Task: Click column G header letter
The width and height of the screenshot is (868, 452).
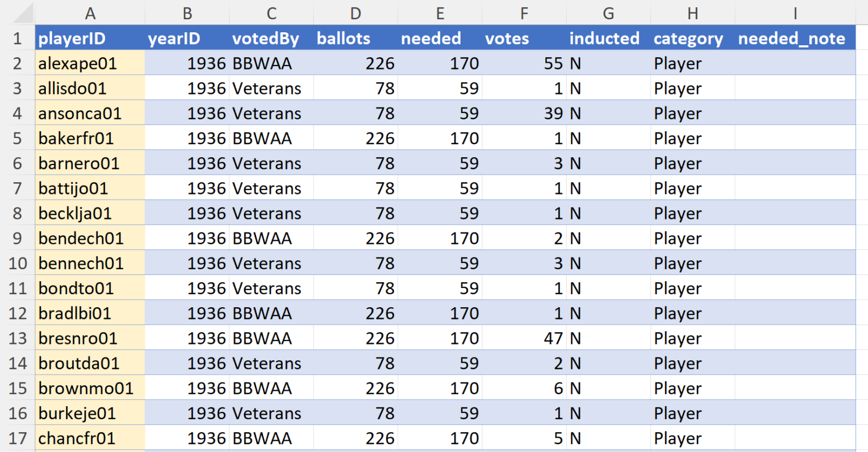Action: click(x=608, y=13)
